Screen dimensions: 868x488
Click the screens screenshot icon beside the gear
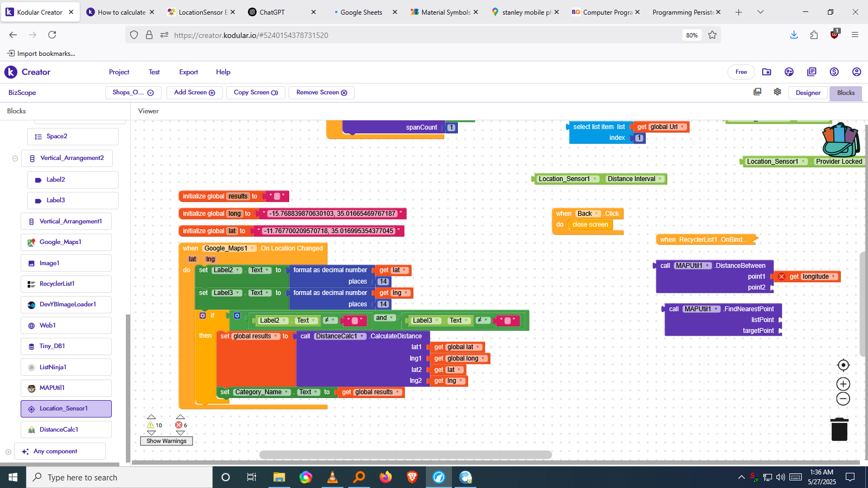pos(757,92)
